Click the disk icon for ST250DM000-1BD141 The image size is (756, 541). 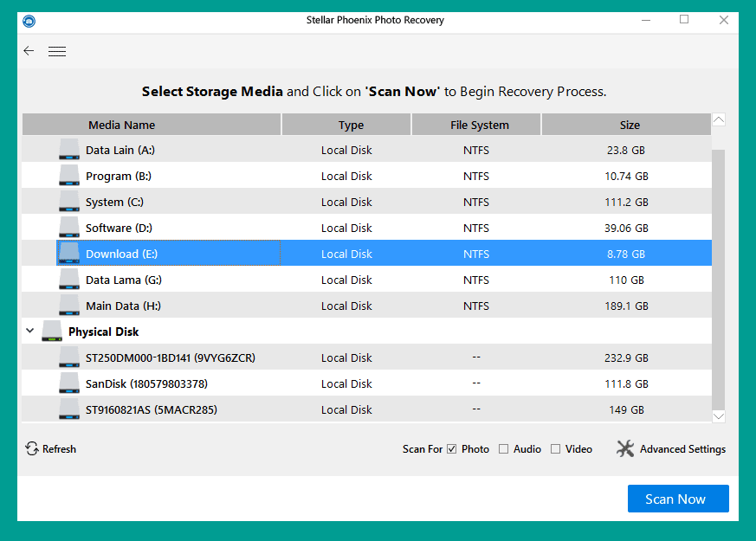pos(69,357)
